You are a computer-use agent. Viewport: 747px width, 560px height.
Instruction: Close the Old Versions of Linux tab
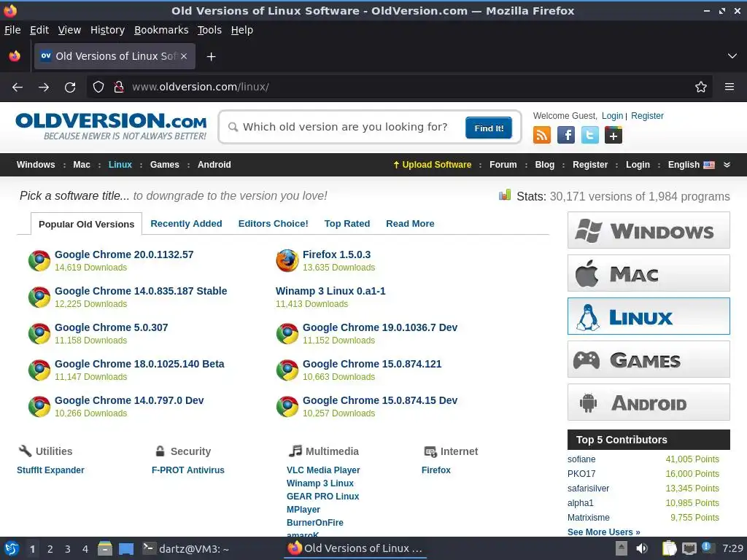tap(184, 56)
